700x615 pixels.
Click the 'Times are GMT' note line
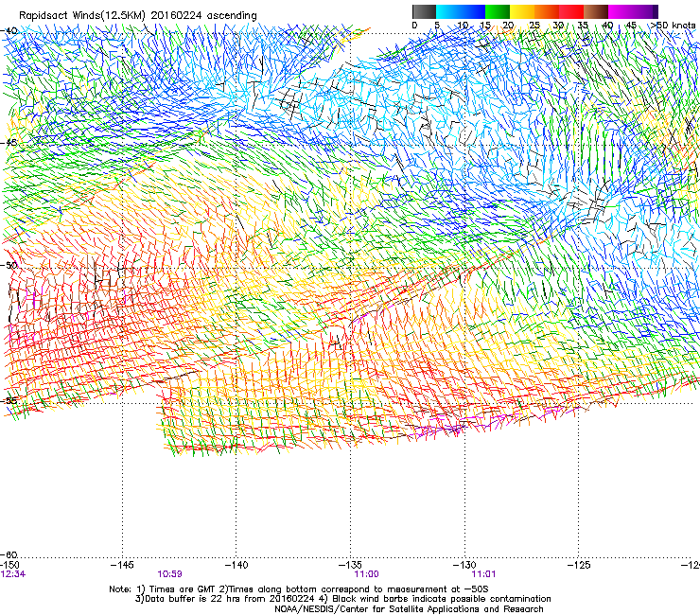(299, 589)
